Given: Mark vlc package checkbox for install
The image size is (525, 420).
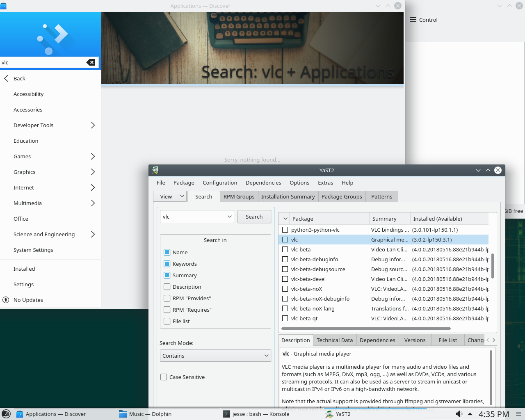Looking at the screenshot, I should pos(285,240).
